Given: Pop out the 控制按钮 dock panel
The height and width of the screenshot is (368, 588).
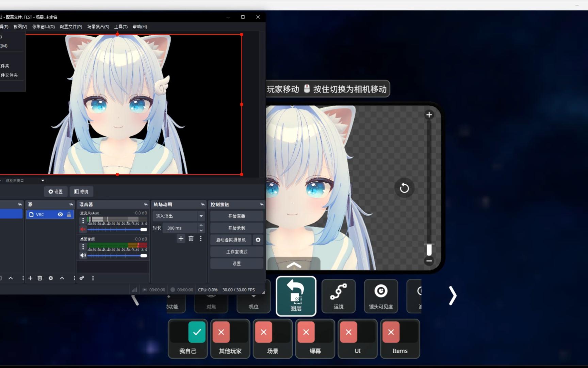Looking at the screenshot, I should click(261, 204).
